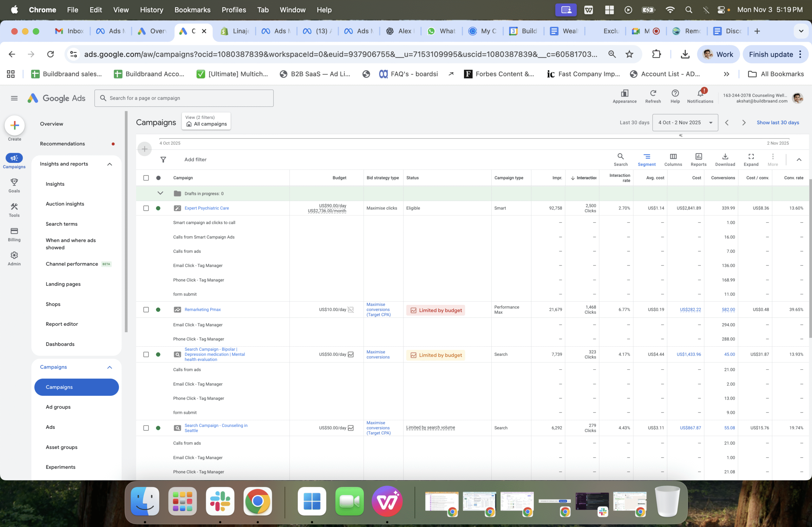The width and height of the screenshot is (812, 527).
Task: Open the Appearance icon
Action: click(x=624, y=94)
